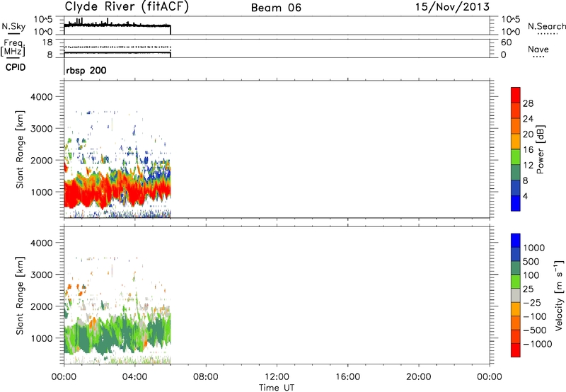
Task: Click the "04:00" time axis tick label
Action: (134, 377)
